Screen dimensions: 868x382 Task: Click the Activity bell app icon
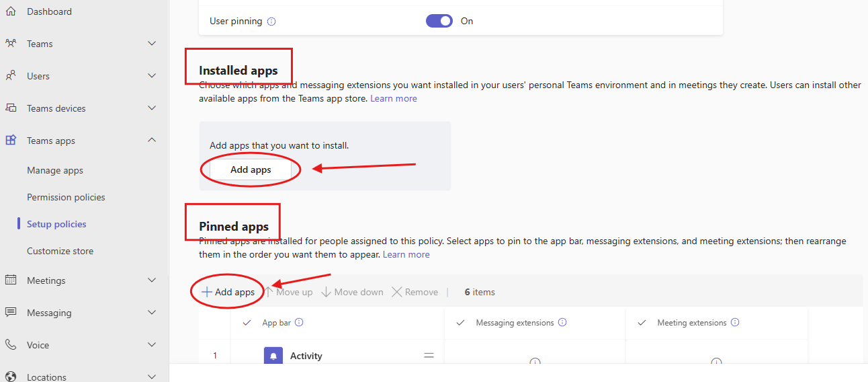[273, 356]
